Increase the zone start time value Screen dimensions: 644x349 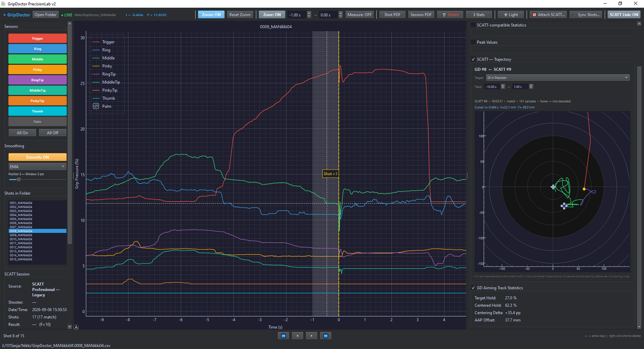(309, 13)
